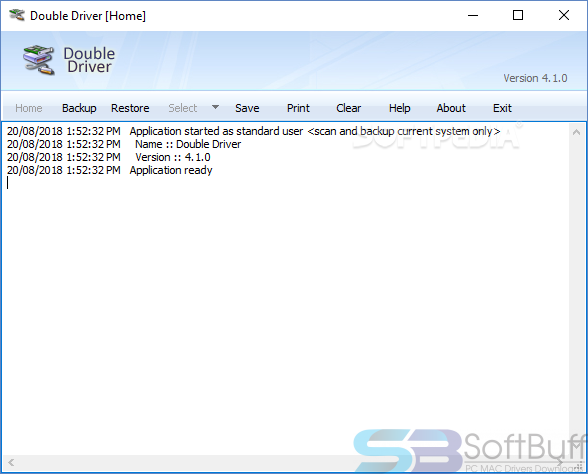
Task: Clear the log text area
Action: coord(348,108)
